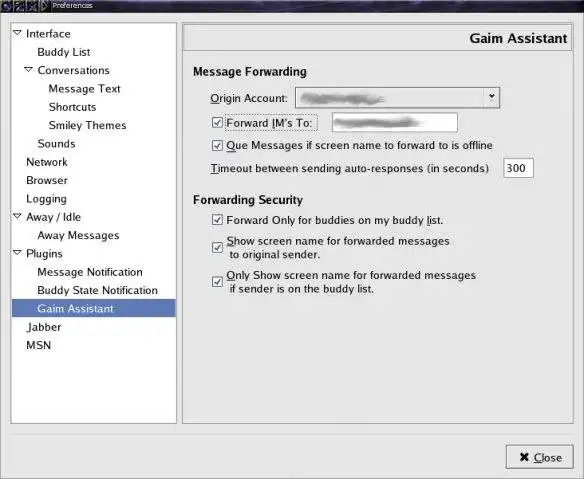The image size is (584, 479).
Task: Collapse the Plugins tree node
Action: [x=17, y=253]
